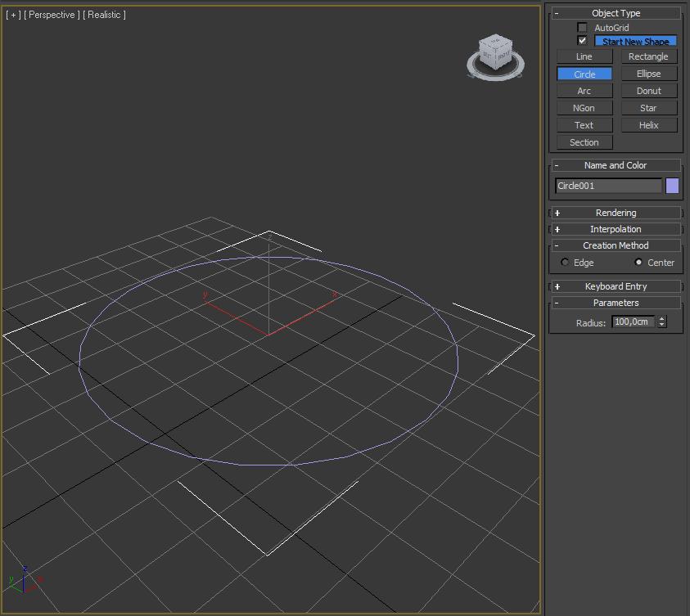The height and width of the screenshot is (616, 690).
Task: Collapse the Creation Method rollout
Action: tap(616, 245)
